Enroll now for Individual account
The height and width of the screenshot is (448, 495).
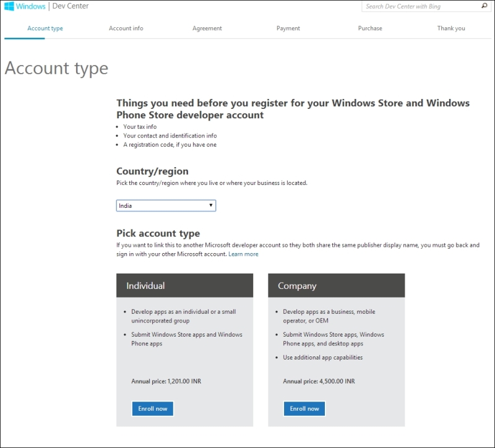pyautogui.click(x=152, y=408)
